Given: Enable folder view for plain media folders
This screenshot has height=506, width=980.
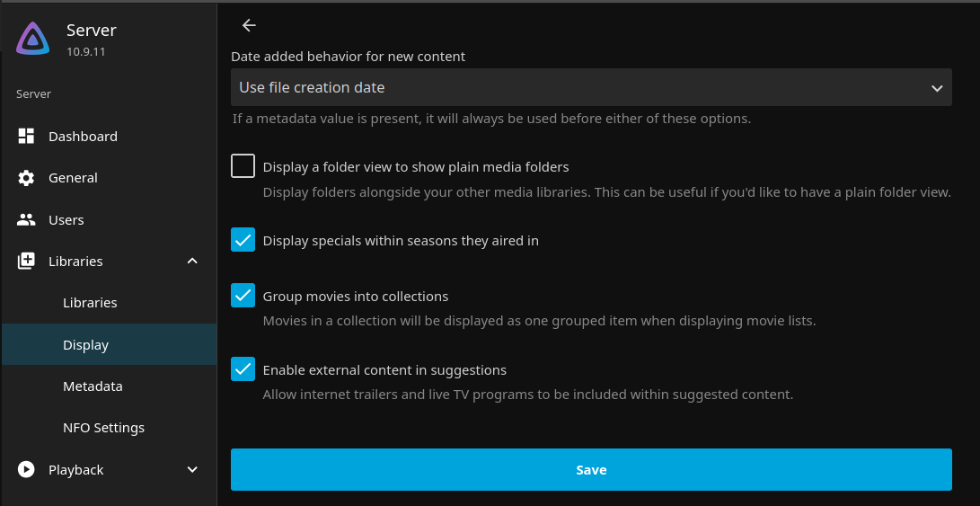Looking at the screenshot, I should (243, 166).
